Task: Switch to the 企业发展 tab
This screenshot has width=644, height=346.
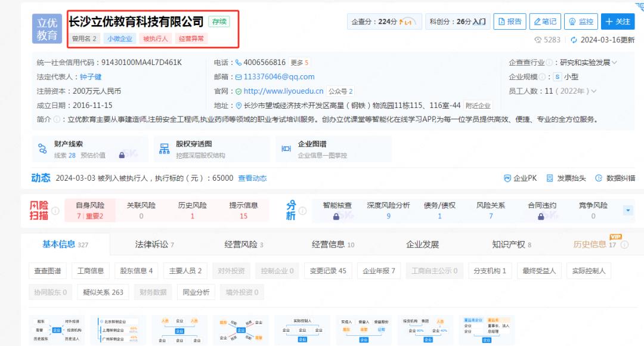Action: pos(422,245)
